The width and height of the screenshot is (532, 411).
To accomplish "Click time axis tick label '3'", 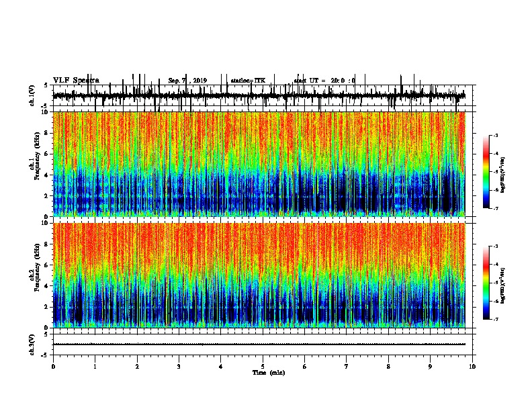I will (179, 367).
